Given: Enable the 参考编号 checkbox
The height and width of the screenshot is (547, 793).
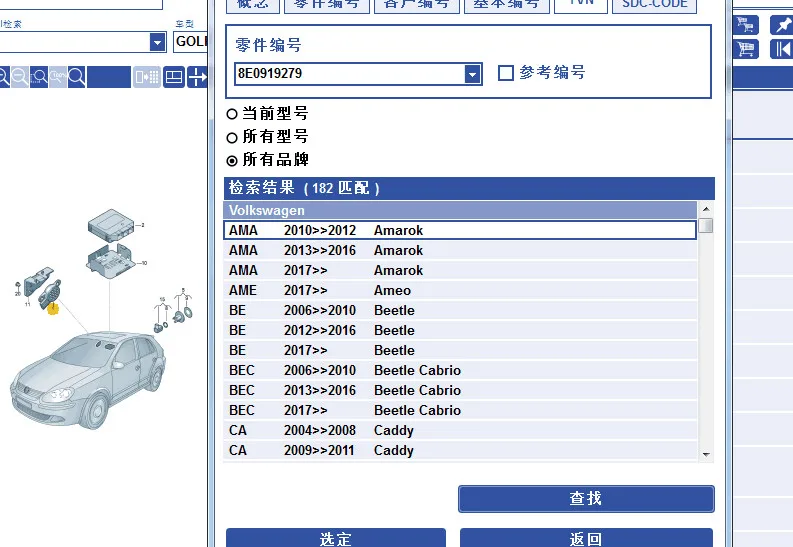Looking at the screenshot, I should pyautogui.click(x=506, y=73).
